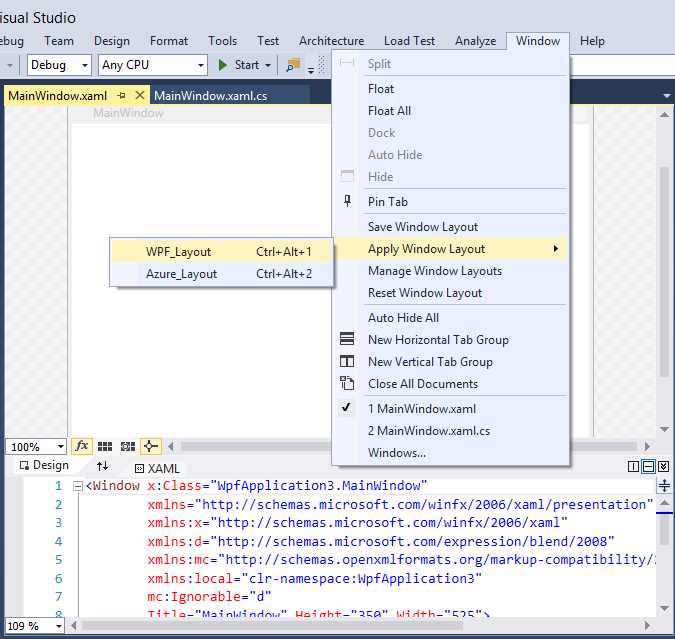This screenshot has width=675, height=639.
Task: Close the MainWindow.xaml tab
Action: pos(140,95)
